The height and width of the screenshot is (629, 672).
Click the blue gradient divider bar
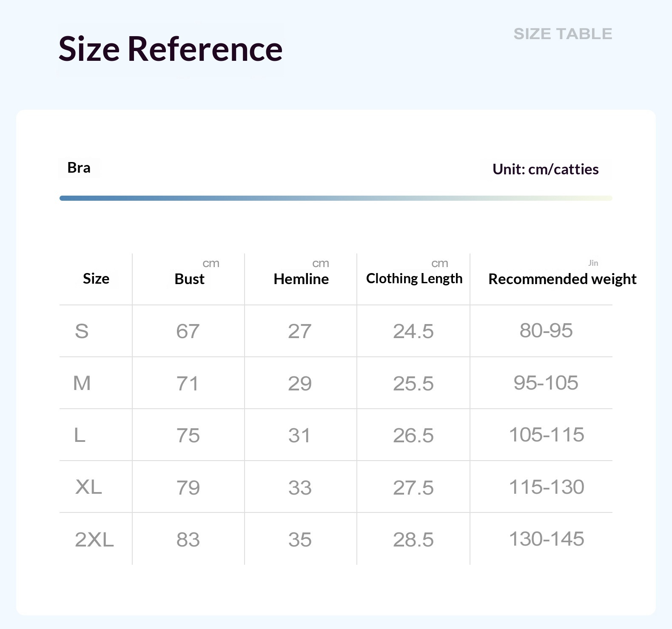[336, 198]
